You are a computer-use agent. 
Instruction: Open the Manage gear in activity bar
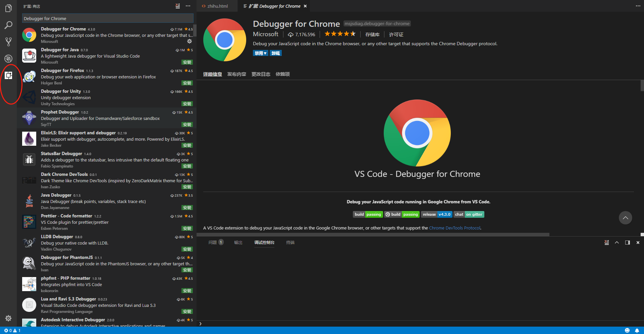click(x=8, y=318)
